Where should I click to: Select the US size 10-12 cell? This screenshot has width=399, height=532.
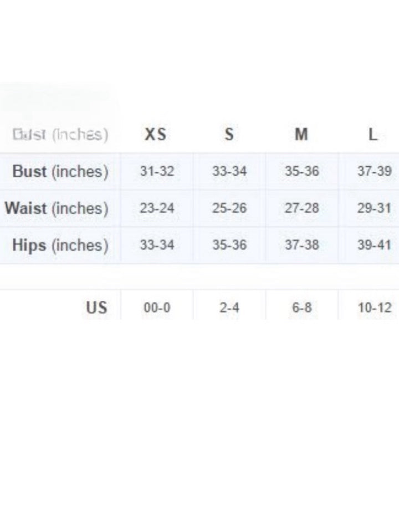click(374, 308)
